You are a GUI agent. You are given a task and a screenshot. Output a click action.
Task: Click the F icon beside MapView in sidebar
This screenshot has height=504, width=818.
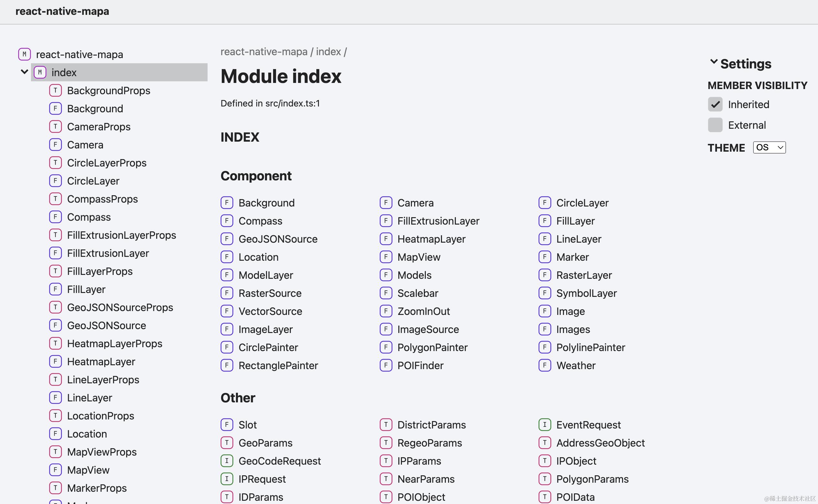coord(55,470)
